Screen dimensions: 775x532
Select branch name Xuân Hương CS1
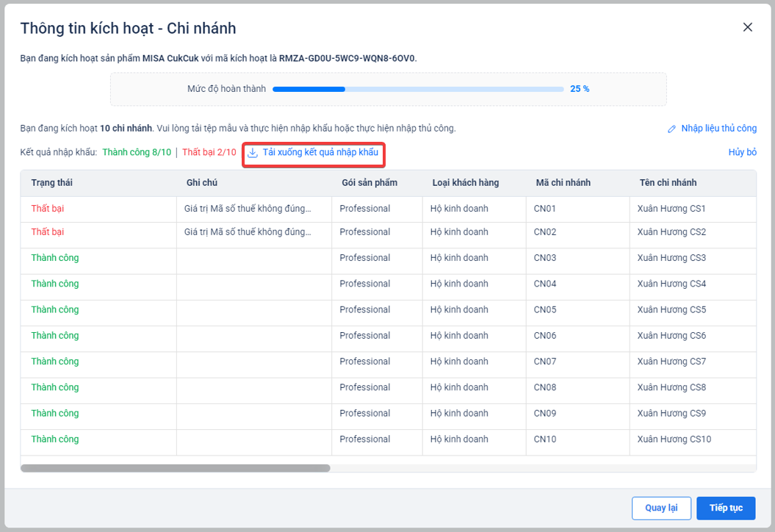point(671,209)
